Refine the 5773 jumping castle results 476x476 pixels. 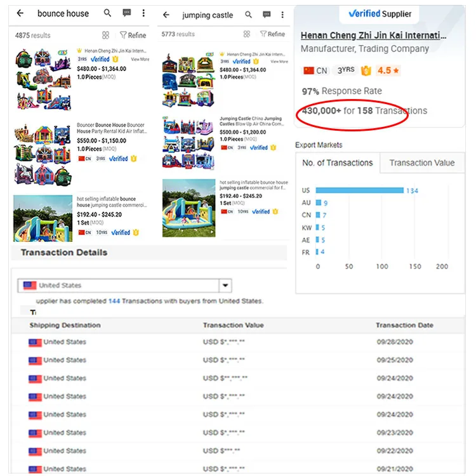tap(273, 34)
